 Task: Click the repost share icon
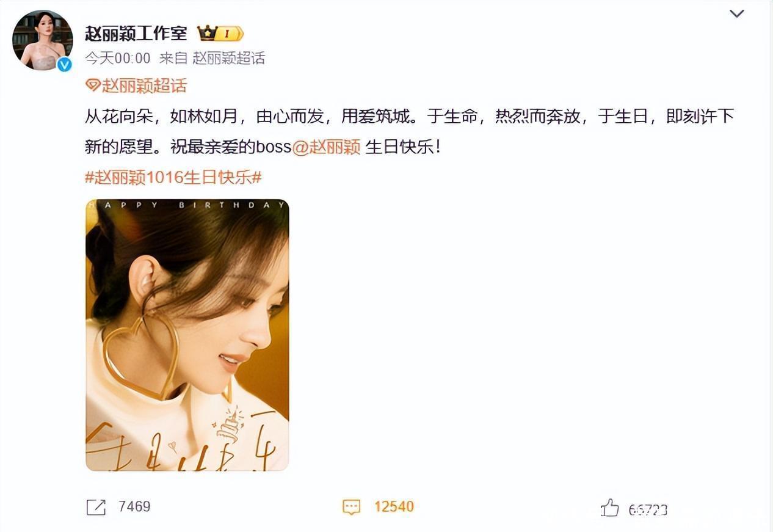(x=96, y=507)
